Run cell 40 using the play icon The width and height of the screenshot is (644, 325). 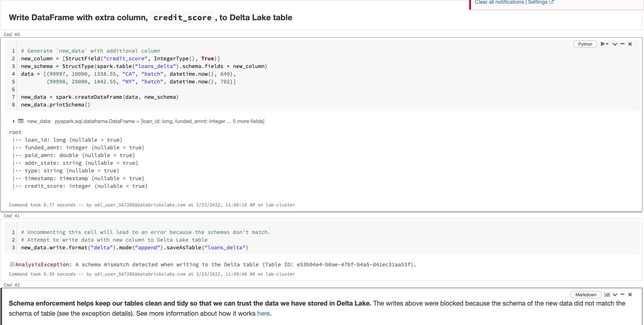click(603, 44)
